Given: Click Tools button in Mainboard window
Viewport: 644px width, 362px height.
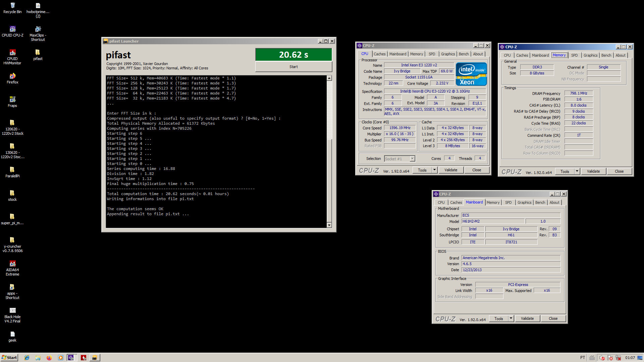Looking at the screenshot, I should (x=498, y=318).
